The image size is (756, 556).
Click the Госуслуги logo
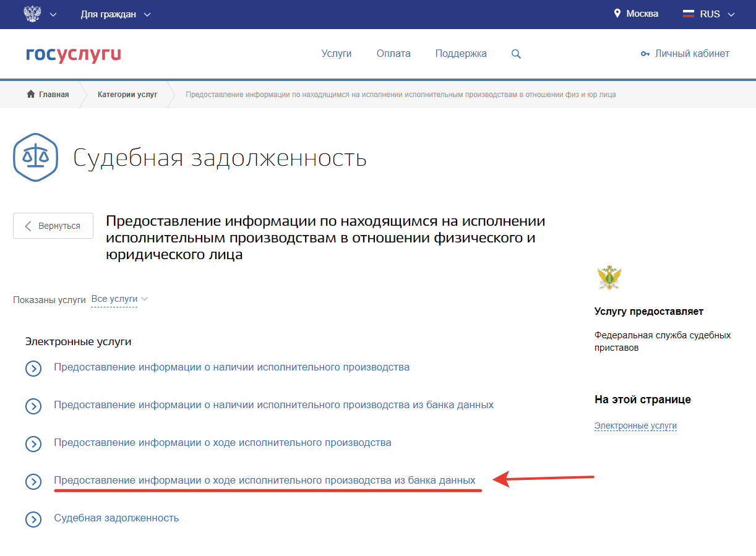[73, 54]
